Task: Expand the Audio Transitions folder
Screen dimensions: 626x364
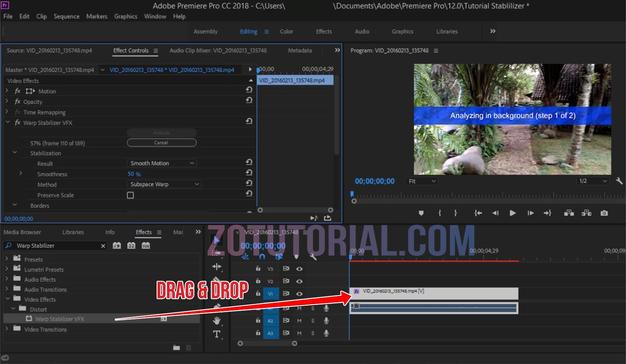Action: click(7, 289)
